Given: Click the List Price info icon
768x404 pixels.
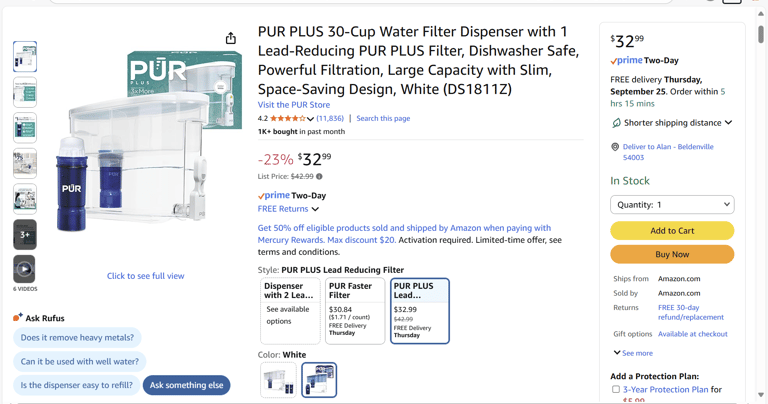Looking at the screenshot, I should point(319,177).
